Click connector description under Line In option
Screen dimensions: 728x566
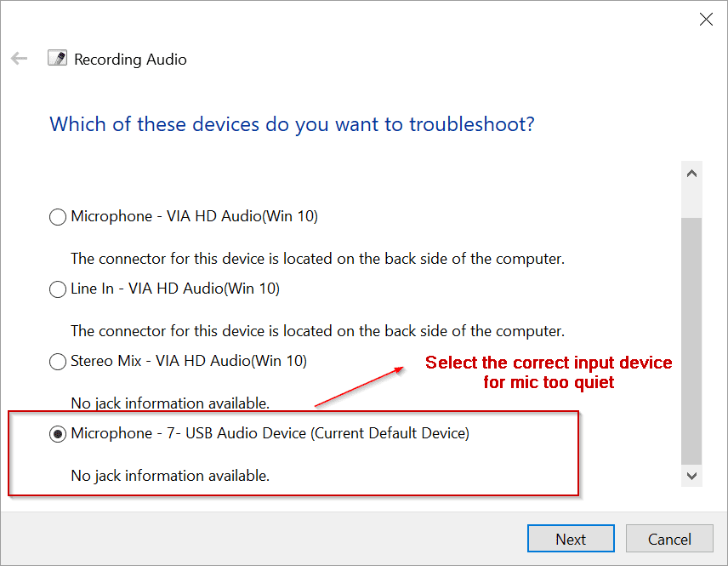[317, 330]
